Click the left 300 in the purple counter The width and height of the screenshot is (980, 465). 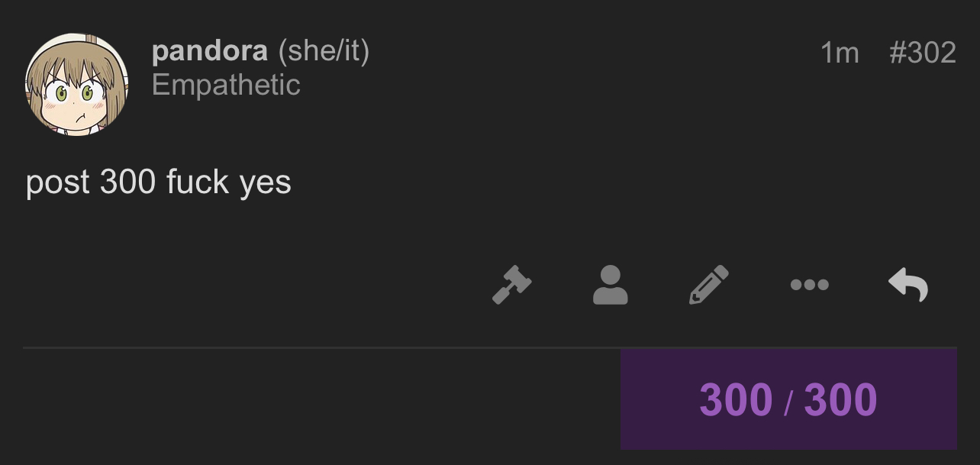[736, 399]
